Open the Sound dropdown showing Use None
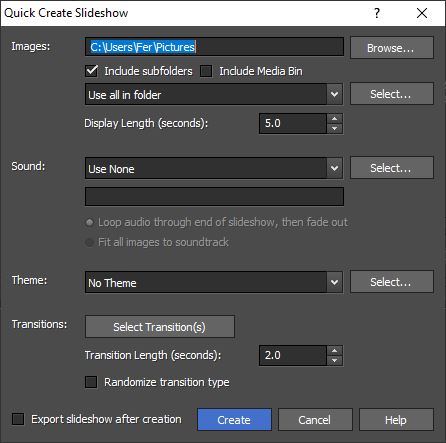 [x=214, y=169]
